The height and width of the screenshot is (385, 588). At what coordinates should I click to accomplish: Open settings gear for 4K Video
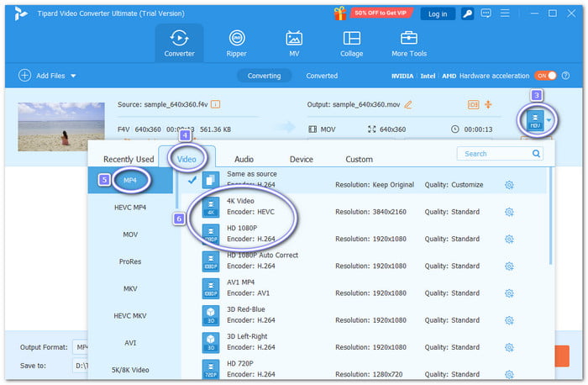pos(509,212)
